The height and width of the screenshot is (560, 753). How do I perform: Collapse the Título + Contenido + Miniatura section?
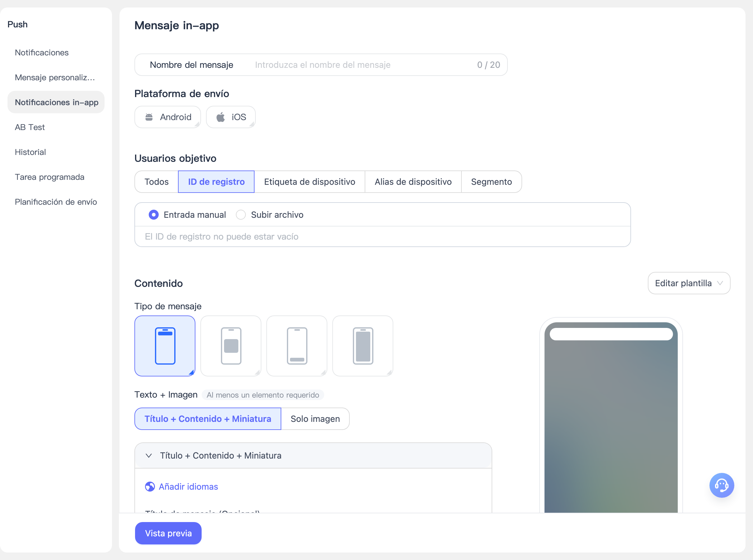148,455
